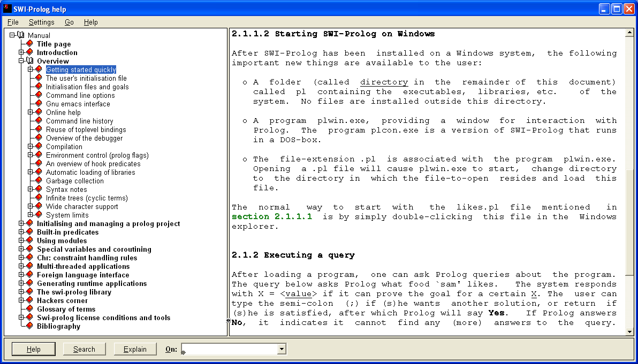Click the underlined directory link

point(384,82)
